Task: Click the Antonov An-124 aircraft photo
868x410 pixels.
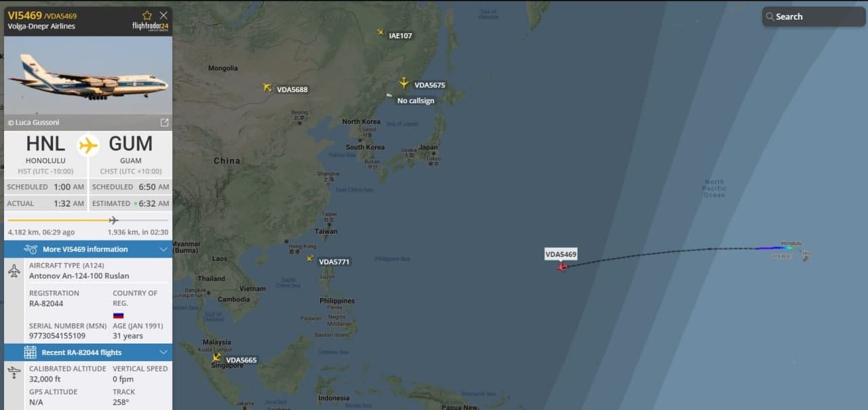Action: click(x=88, y=75)
